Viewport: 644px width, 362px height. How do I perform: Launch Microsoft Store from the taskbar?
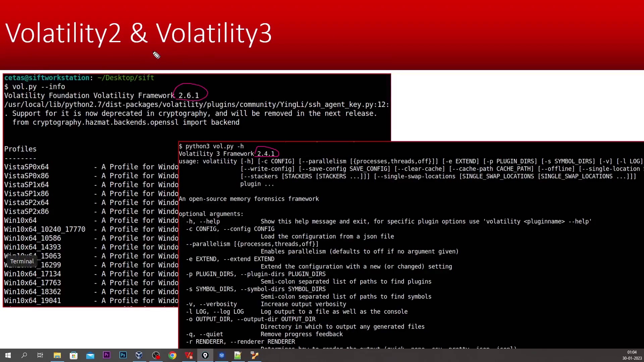73,355
